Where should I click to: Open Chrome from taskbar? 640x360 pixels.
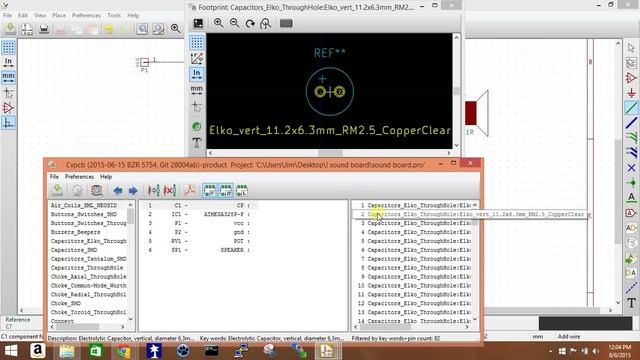point(124,351)
